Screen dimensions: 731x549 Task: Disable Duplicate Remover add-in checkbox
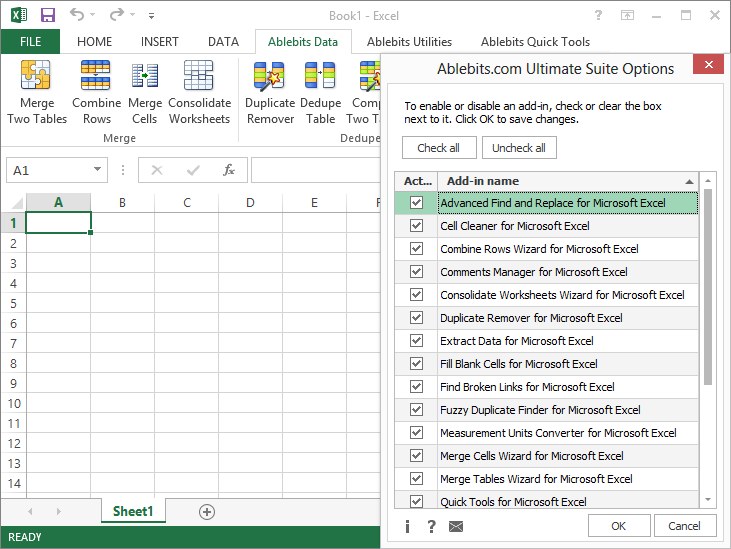point(416,317)
